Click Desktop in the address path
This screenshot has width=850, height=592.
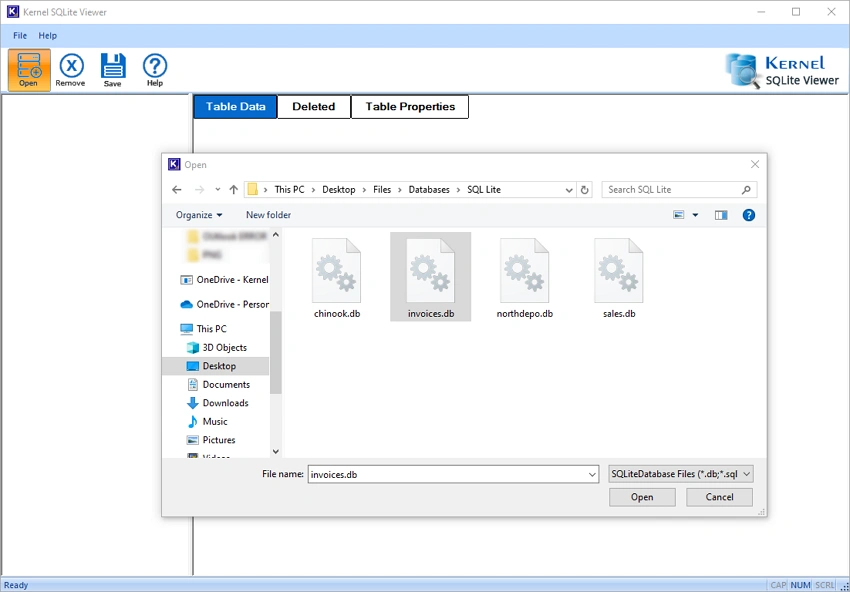pyautogui.click(x=339, y=190)
